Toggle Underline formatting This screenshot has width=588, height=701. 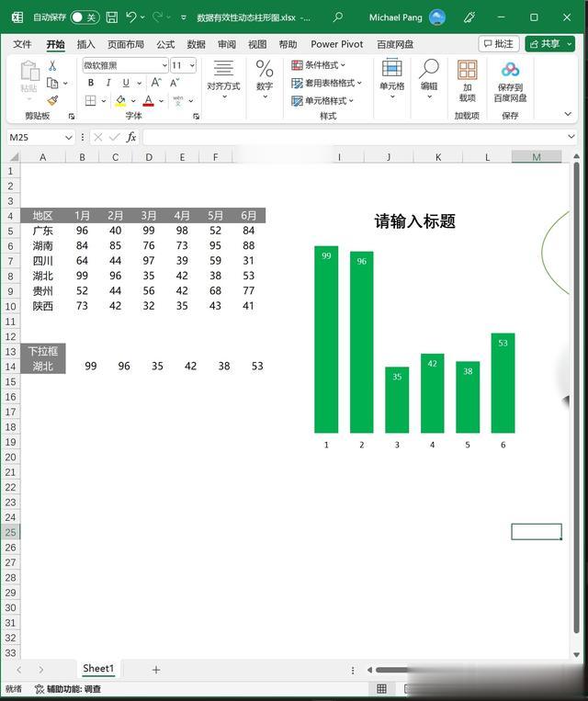tap(126, 83)
